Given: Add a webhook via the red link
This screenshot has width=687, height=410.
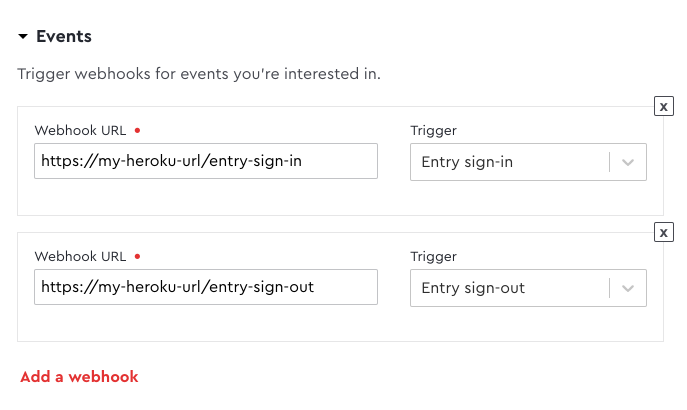Looking at the screenshot, I should 79,377.
